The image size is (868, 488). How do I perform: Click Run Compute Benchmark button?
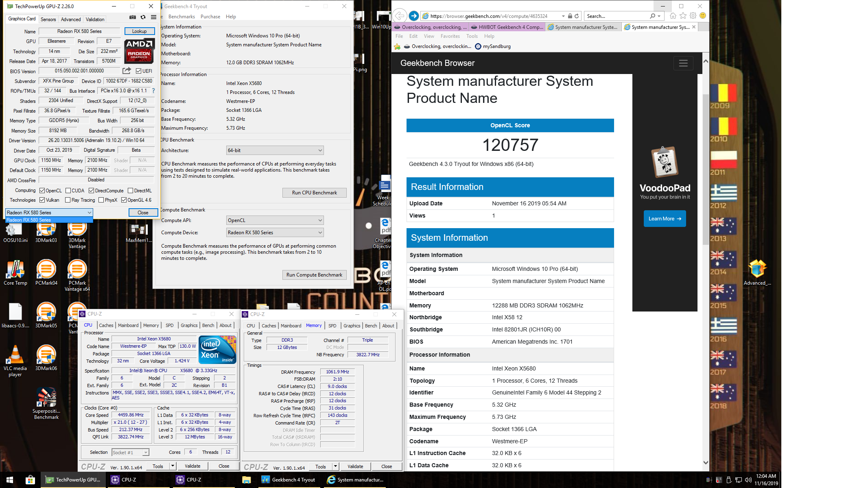click(x=315, y=275)
